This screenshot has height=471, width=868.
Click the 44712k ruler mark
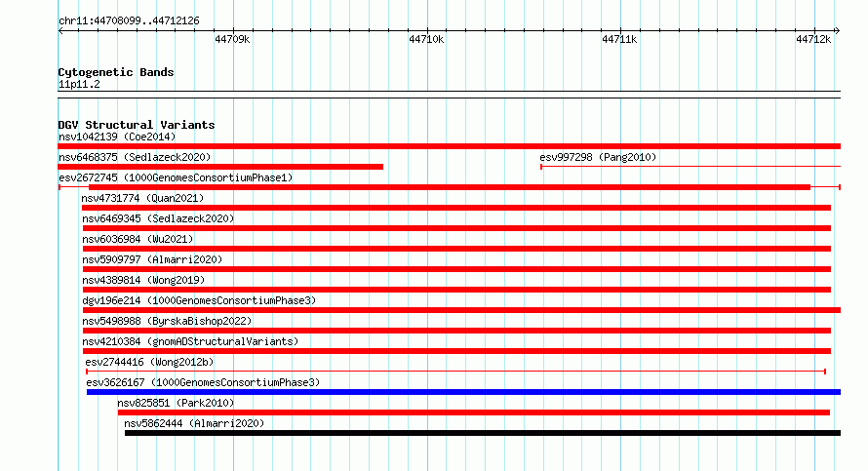tap(813, 39)
